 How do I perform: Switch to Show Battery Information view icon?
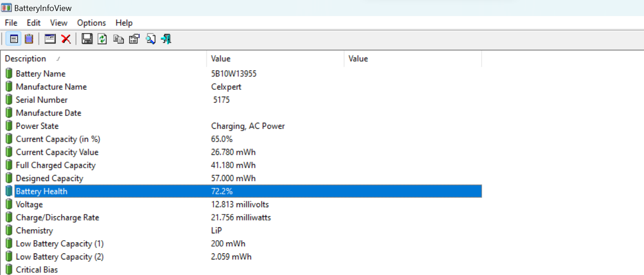14,39
